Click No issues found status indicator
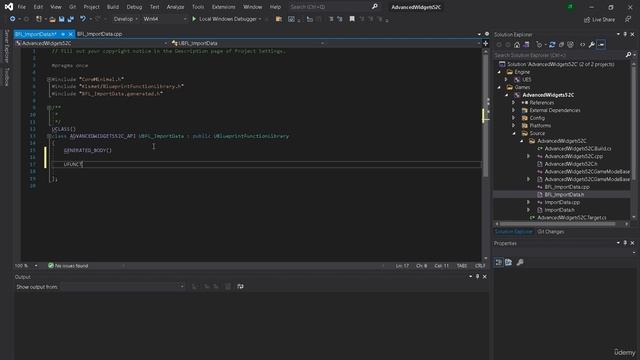Image resolution: width=640 pixels, height=360 pixels. click(68, 266)
